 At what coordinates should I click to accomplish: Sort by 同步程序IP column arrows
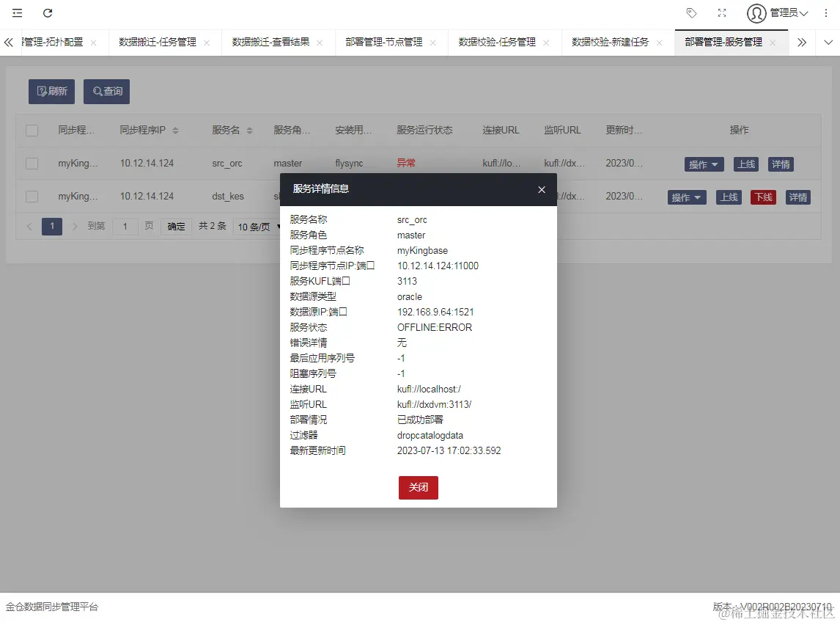pyautogui.click(x=175, y=131)
